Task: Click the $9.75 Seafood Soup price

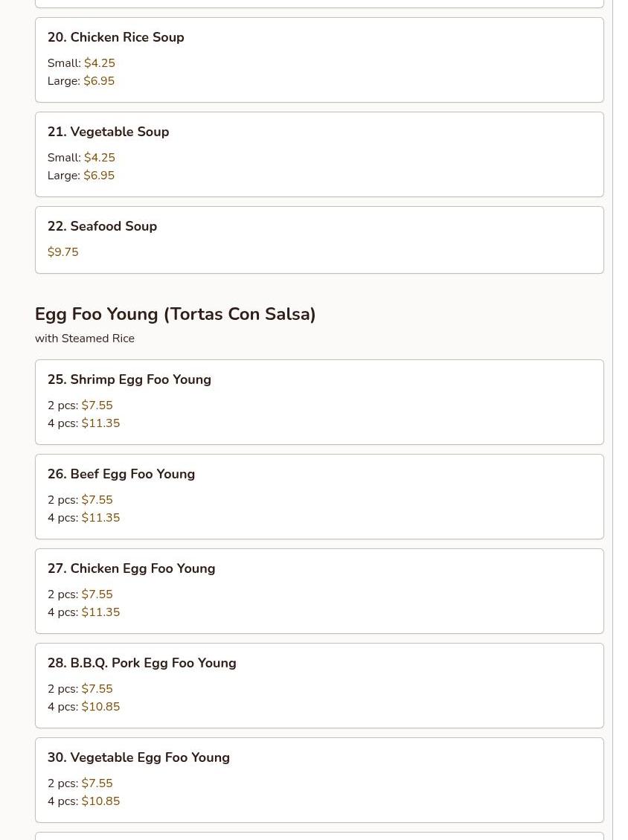Action: pos(63,252)
